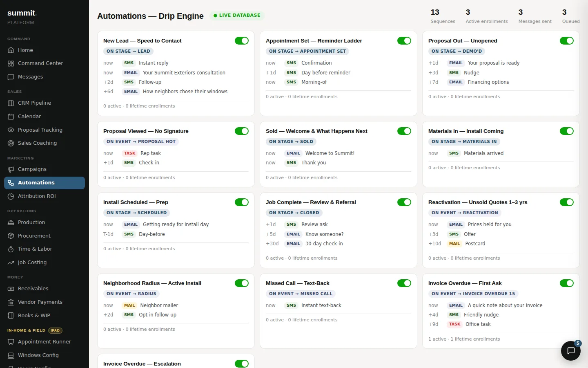Click the Sales Coaching target icon
The height and width of the screenshot is (368, 588).
[x=11, y=143]
